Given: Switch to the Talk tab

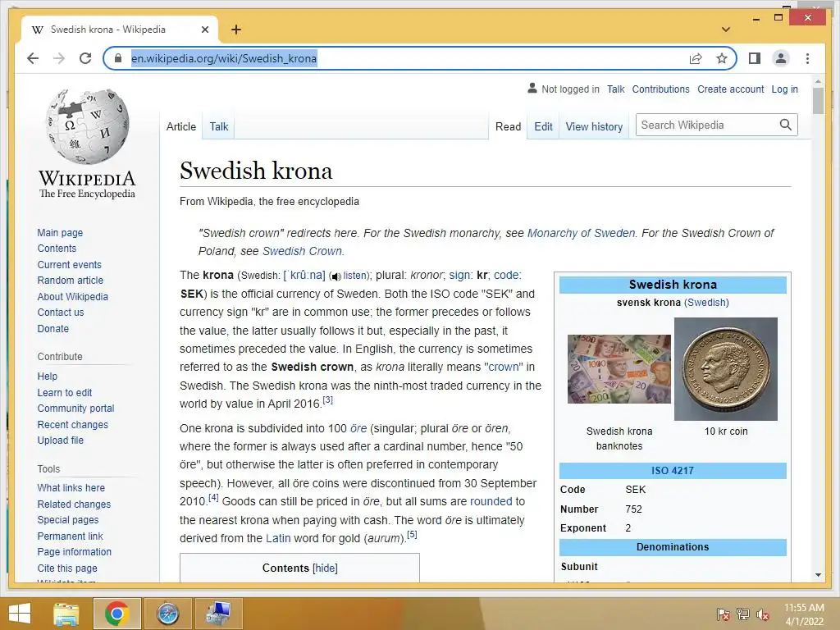Looking at the screenshot, I should click(x=218, y=126).
